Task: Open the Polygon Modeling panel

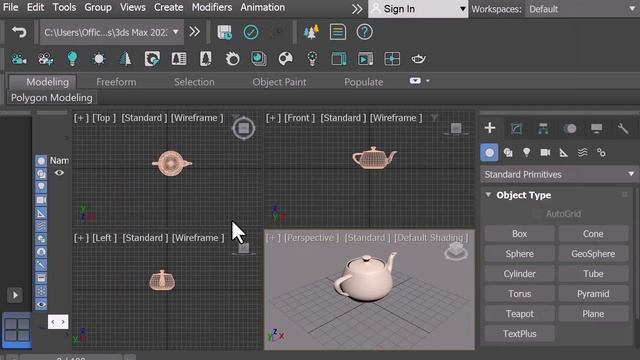Action: (52, 98)
